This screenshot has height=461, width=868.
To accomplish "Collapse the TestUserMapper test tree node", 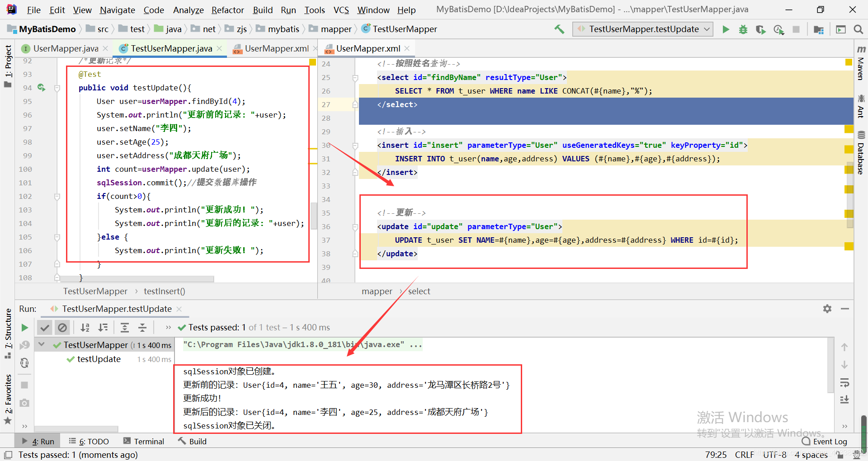I will (x=42, y=345).
